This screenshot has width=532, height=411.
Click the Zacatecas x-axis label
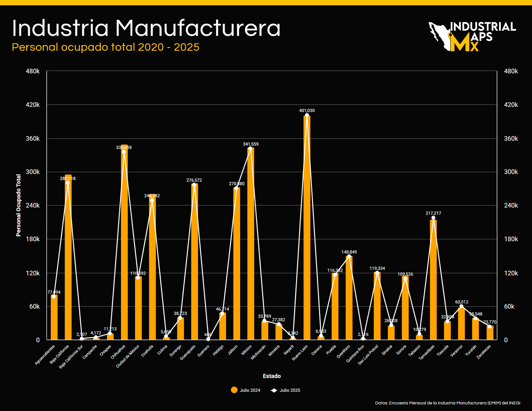484,352
